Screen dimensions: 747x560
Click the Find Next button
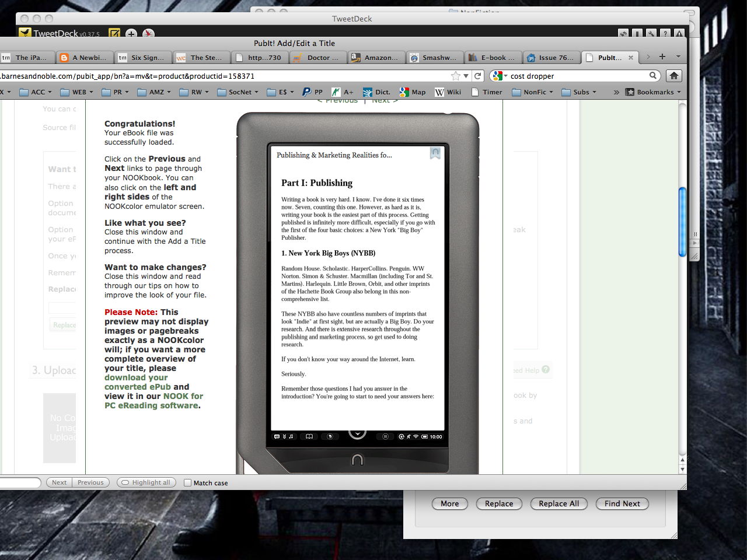click(622, 503)
